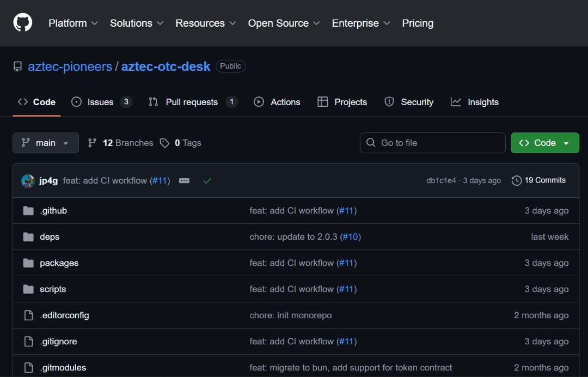Open the main branch selector dropdown
The image size is (588, 377).
pyautogui.click(x=46, y=143)
